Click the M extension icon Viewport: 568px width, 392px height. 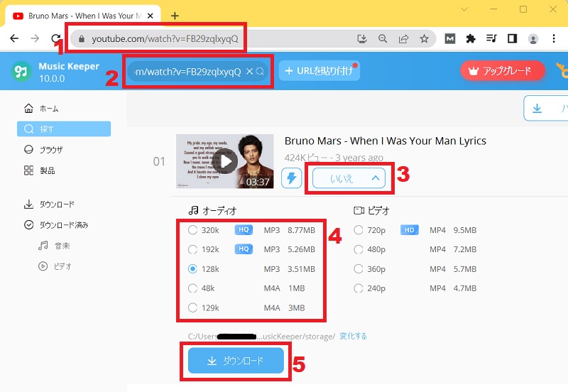[450, 39]
